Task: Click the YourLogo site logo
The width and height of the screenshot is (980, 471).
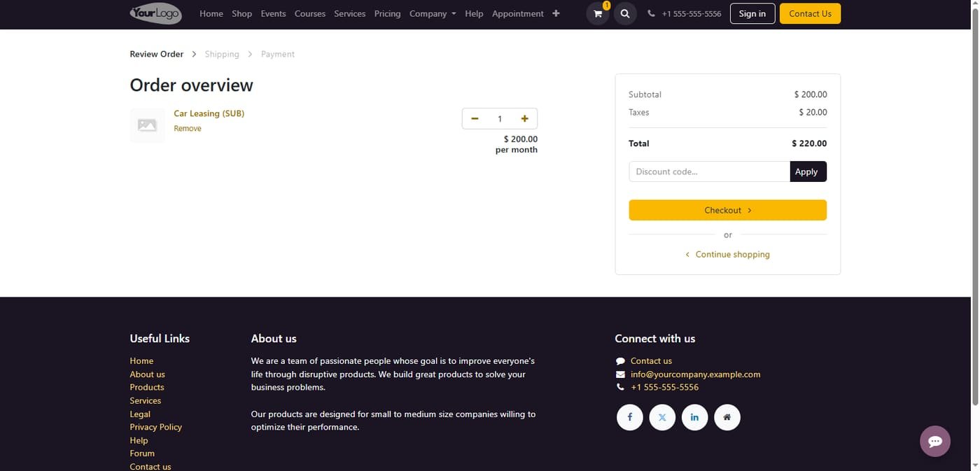Action: pos(155,13)
